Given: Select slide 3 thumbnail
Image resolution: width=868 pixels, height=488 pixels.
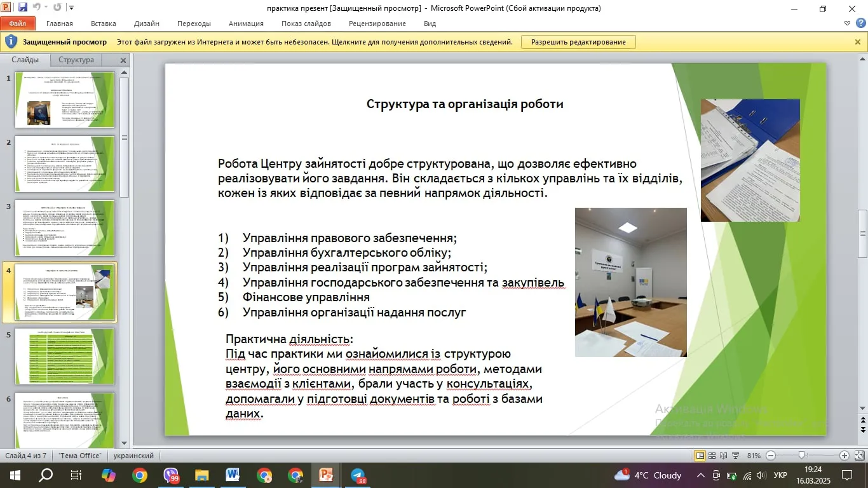Looking at the screenshot, I should [64, 228].
